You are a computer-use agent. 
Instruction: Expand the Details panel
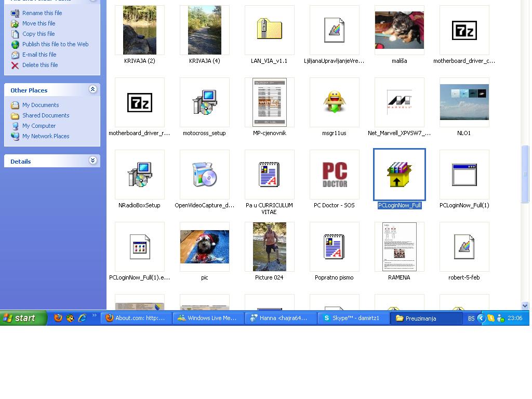[92, 161]
